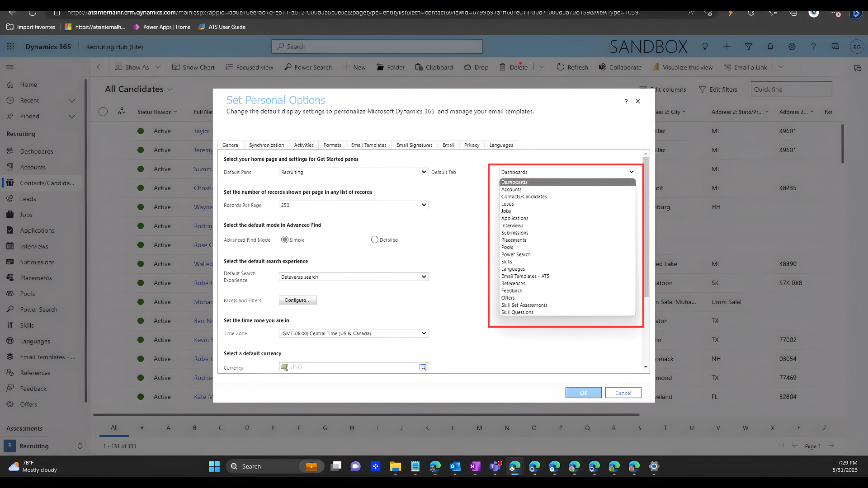868x488 pixels.
Task: Open the Default Search Experience dropdown
Action: tap(354, 277)
